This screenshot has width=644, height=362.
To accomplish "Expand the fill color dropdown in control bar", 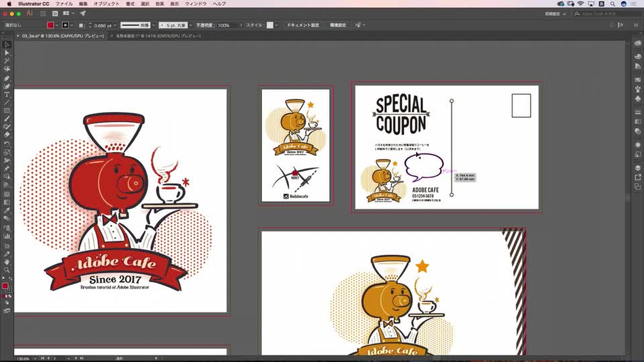I will click(x=57, y=25).
